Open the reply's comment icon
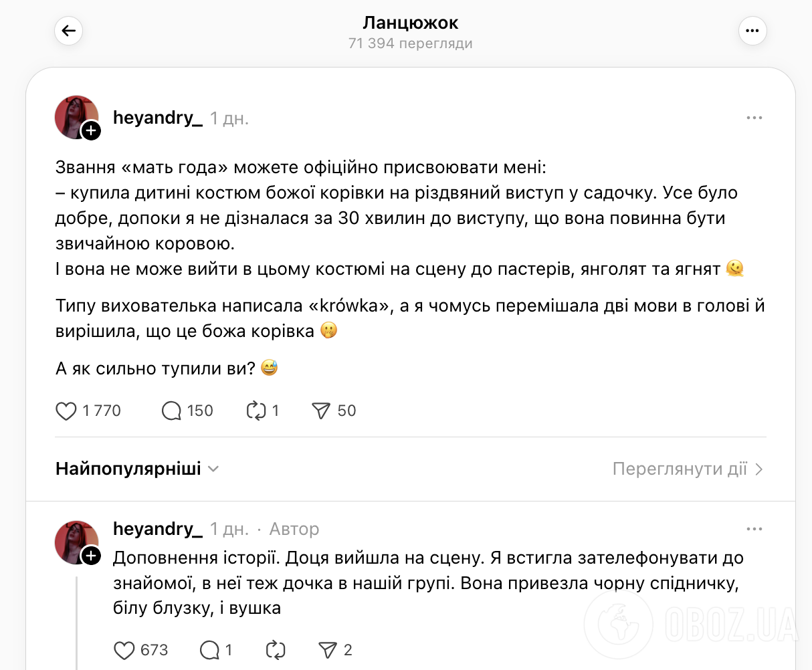The width and height of the screenshot is (812, 670). click(x=210, y=649)
